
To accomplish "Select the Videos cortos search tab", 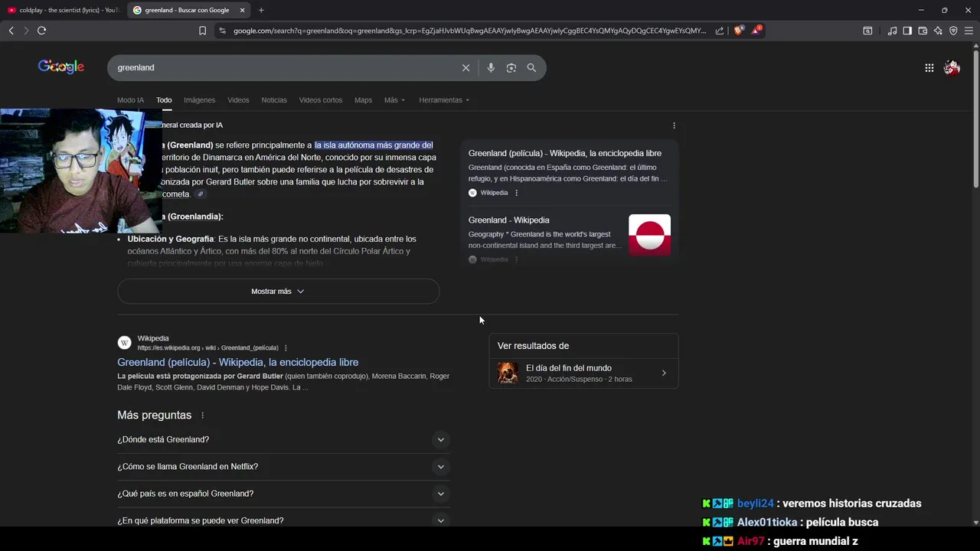I will tap(321, 100).
